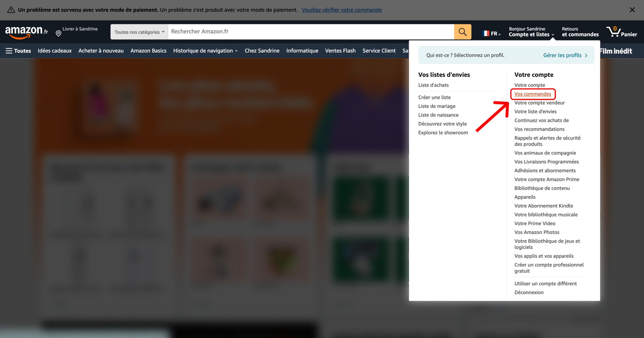The height and width of the screenshot is (338, 644).
Task: Open 'Découvrez votre style'
Action: pos(442,124)
